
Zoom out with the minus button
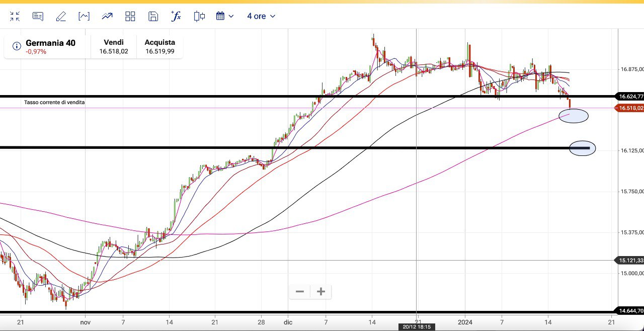(300, 291)
